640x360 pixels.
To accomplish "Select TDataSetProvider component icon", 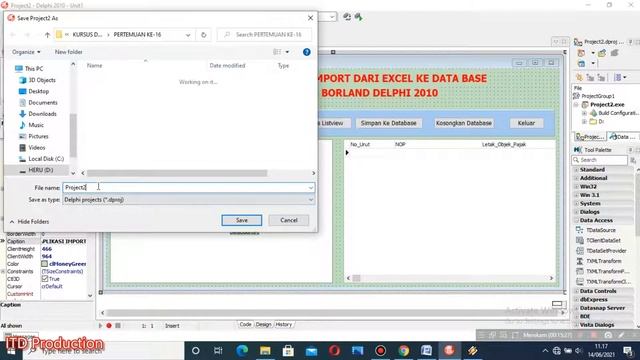I will [x=579, y=251].
